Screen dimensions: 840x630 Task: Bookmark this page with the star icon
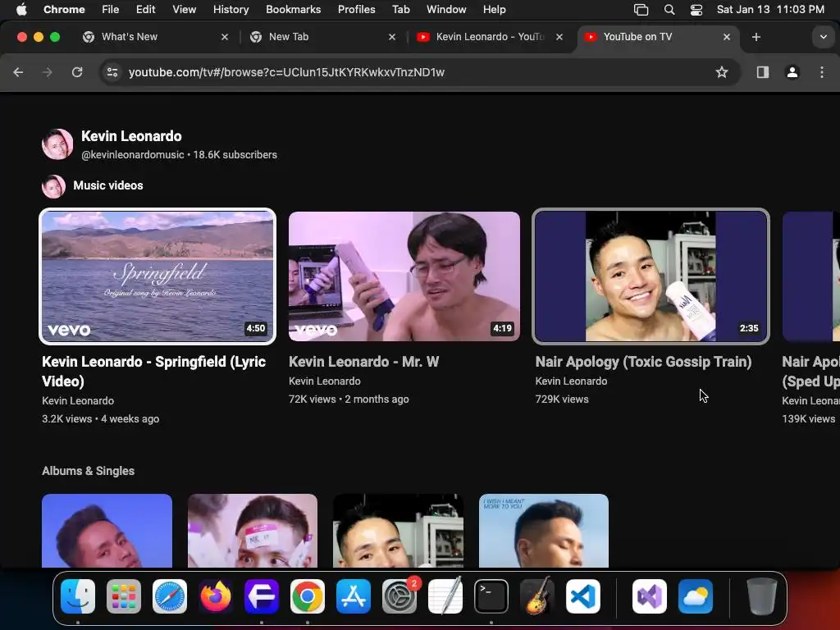(722, 72)
